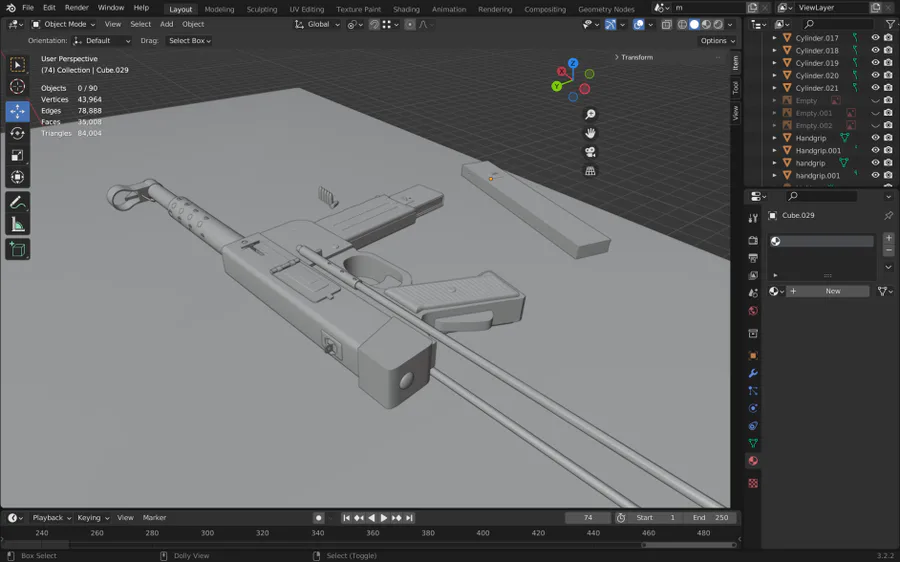Switch to the Modeling workspace tab
900x562 pixels.
point(219,9)
